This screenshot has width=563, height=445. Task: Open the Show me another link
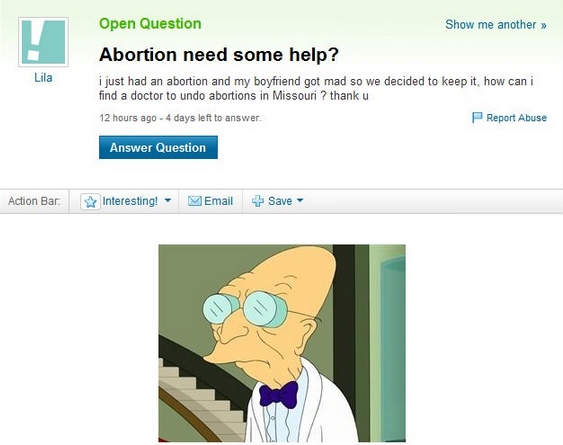pyautogui.click(x=495, y=24)
